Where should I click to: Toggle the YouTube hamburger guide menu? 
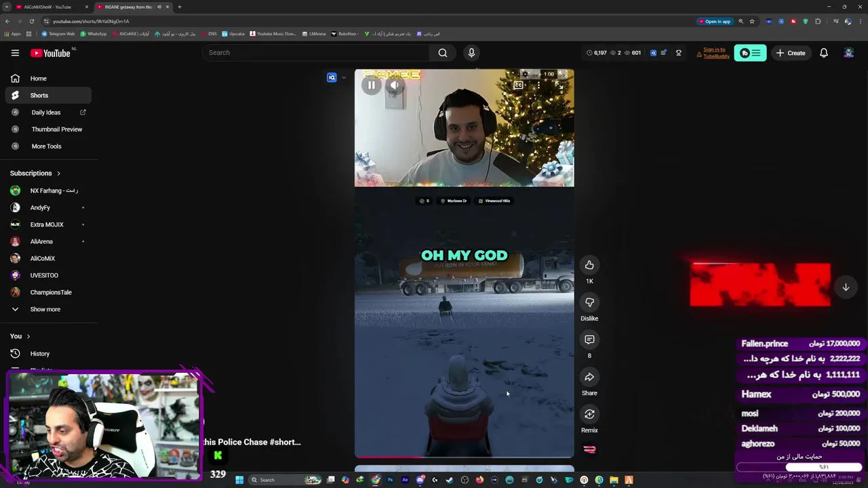tap(15, 53)
